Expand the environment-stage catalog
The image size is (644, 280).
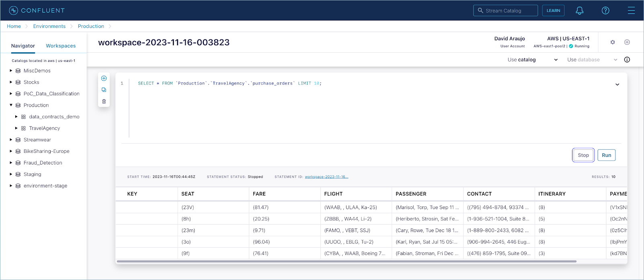(11, 186)
